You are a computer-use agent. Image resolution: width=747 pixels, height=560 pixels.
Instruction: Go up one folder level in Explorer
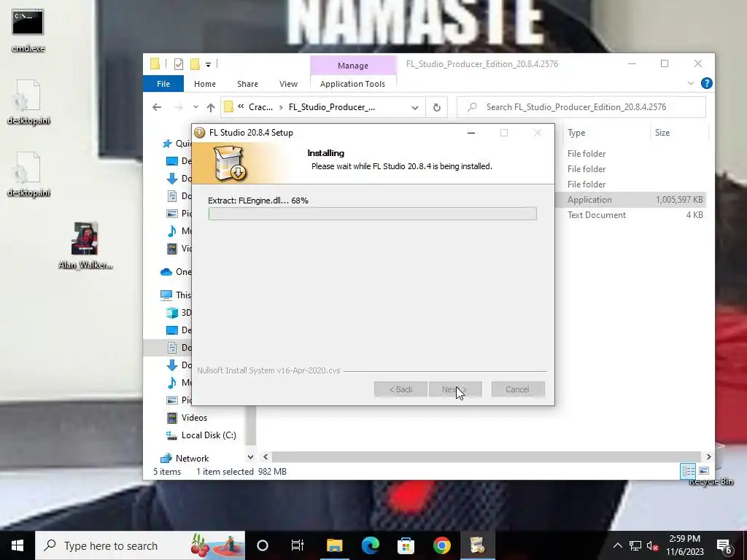point(211,107)
